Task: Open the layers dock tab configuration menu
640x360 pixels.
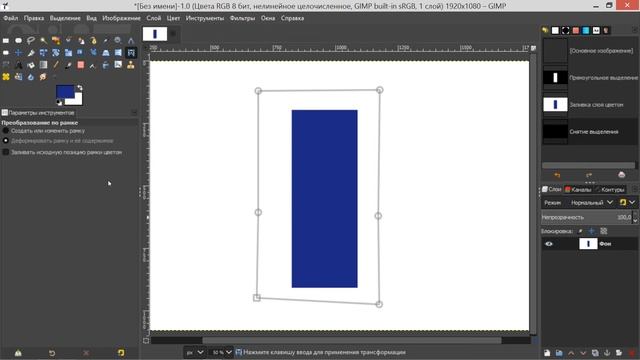Action: (x=634, y=189)
